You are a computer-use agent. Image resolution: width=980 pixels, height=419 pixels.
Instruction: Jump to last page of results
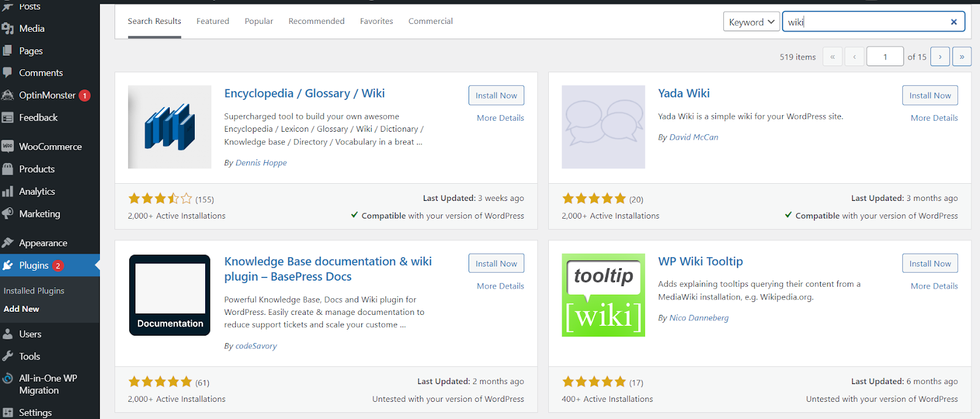click(x=962, y=56)
